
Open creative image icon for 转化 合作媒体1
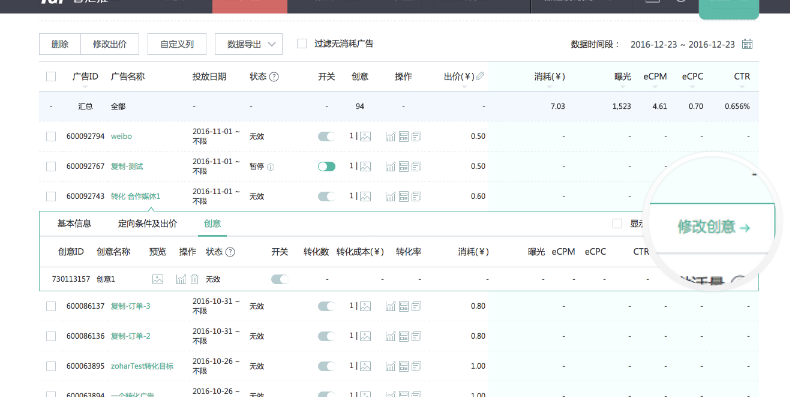tap(365, 196)
